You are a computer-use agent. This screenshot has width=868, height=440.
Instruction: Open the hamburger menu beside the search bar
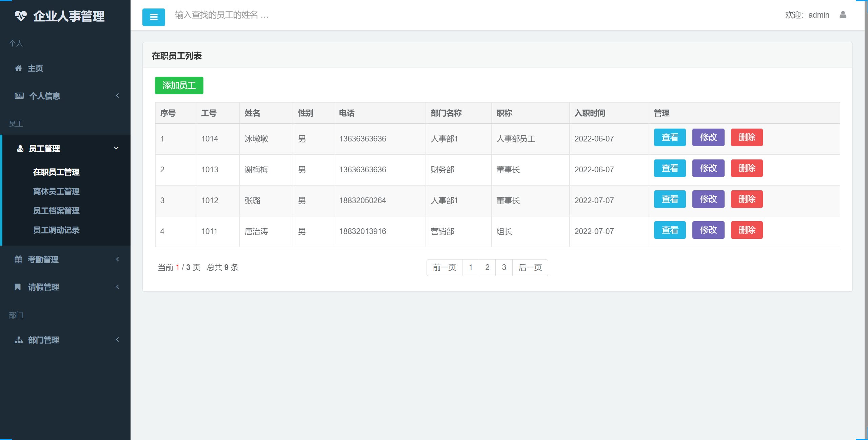click(153, 17)
